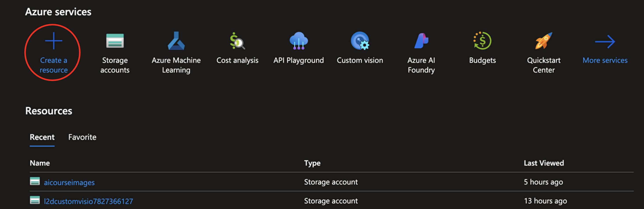Viewport: 644px width, 209px height.
Task: Open Storage accounts service icon
Action: click(115, 41)
